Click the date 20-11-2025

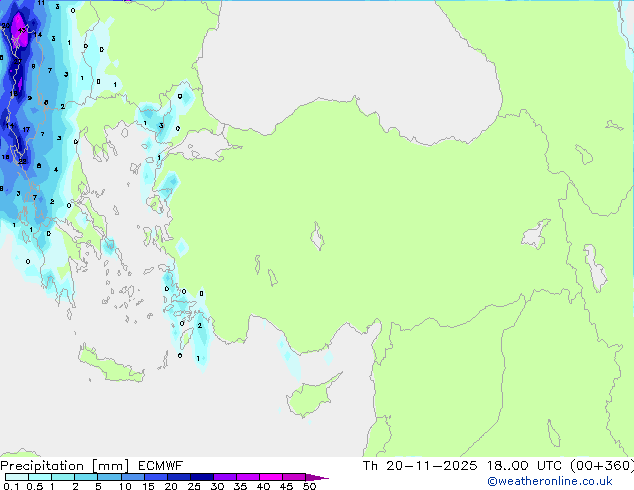[x=431, y=466]
